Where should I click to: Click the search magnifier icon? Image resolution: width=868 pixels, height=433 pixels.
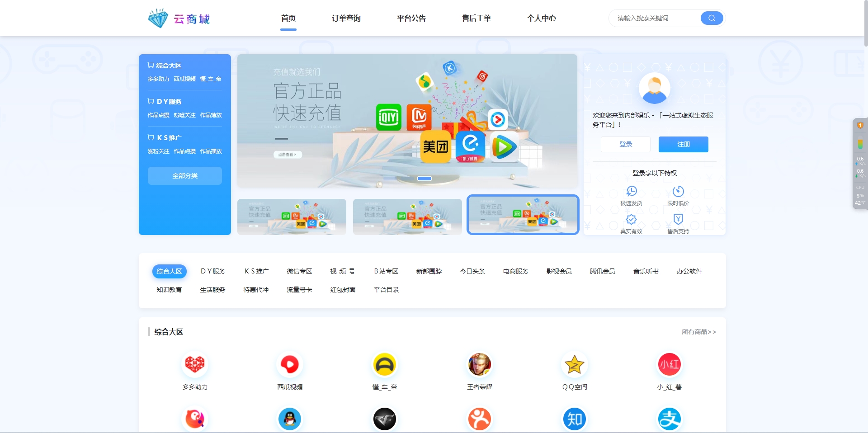click(x=711, y=18)
